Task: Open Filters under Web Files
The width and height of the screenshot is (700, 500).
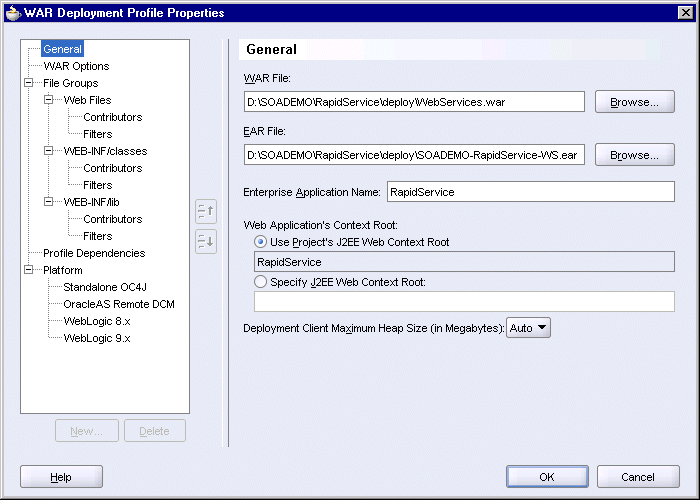Action: pyautogui.click(x=98, y=134)
